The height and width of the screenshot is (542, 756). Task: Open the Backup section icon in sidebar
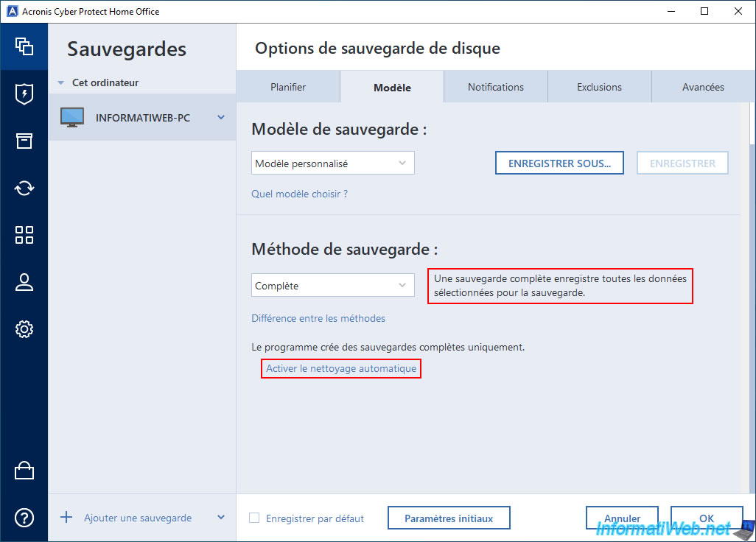coord(24,46)
